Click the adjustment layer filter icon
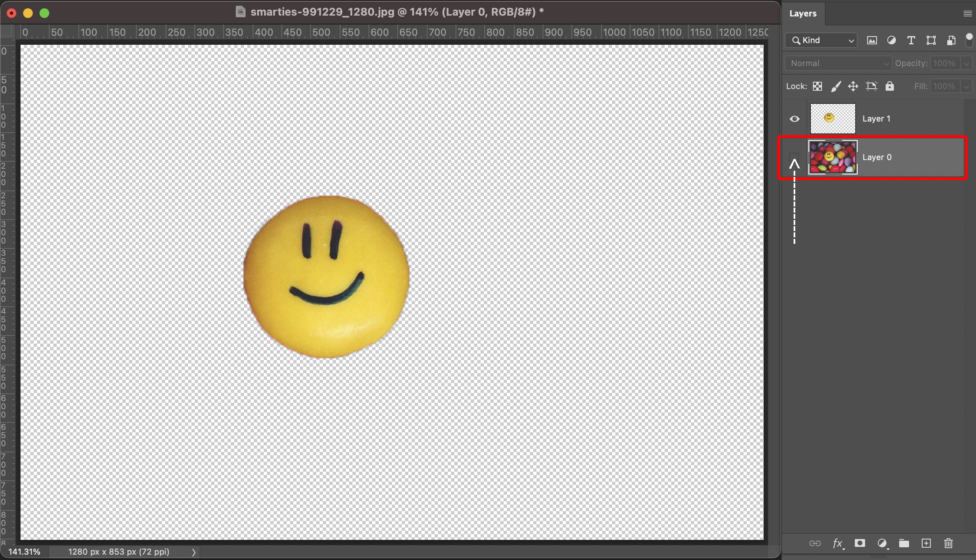The height and width of the screenshot is (560, 976). click(x=891, y=40)
